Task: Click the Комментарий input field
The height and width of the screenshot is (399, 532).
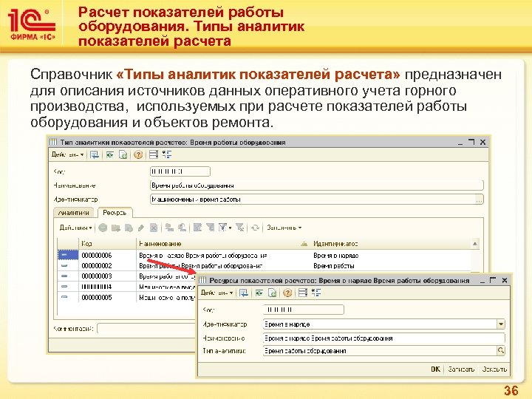Action: 146,328
